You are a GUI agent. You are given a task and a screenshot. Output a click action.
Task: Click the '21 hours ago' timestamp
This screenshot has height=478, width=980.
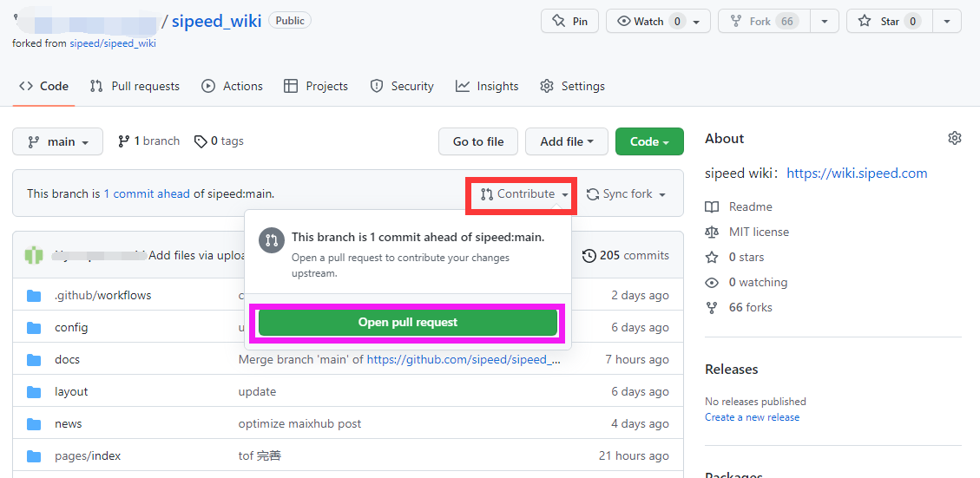coord(634,455)
